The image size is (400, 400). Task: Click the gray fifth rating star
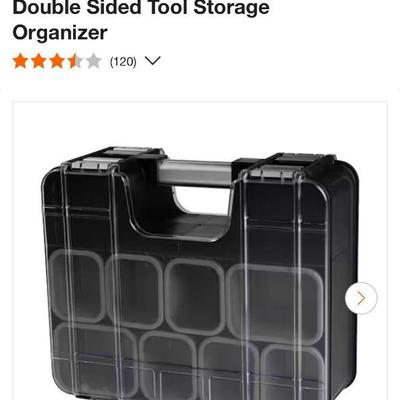coord(94,61)
